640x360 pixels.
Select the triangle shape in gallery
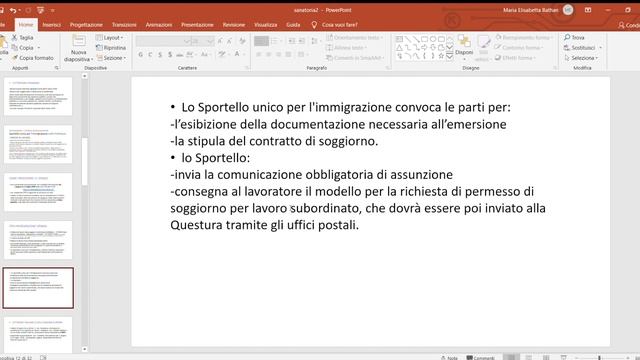[399, 48]
